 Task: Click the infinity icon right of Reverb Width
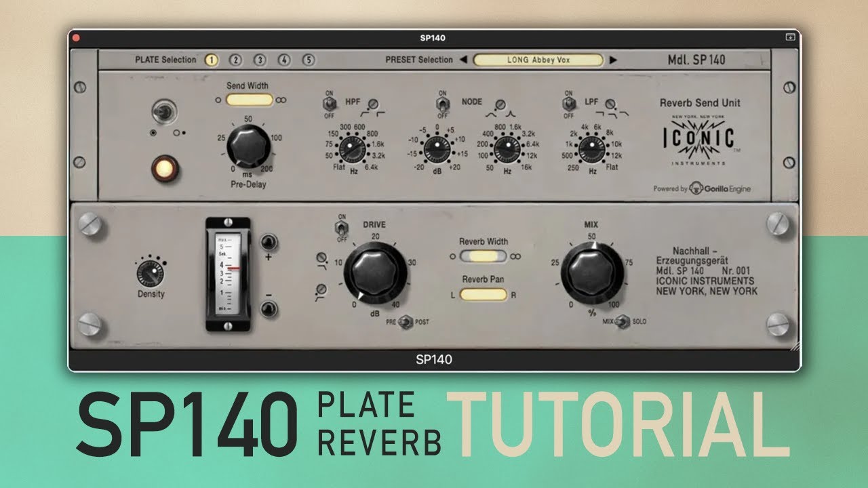click(515, 256)
